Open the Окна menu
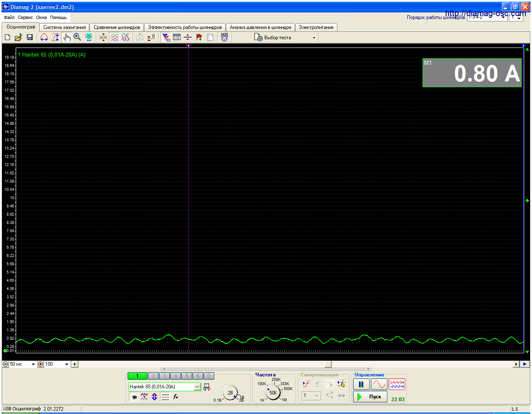 (x=41, y=18)
